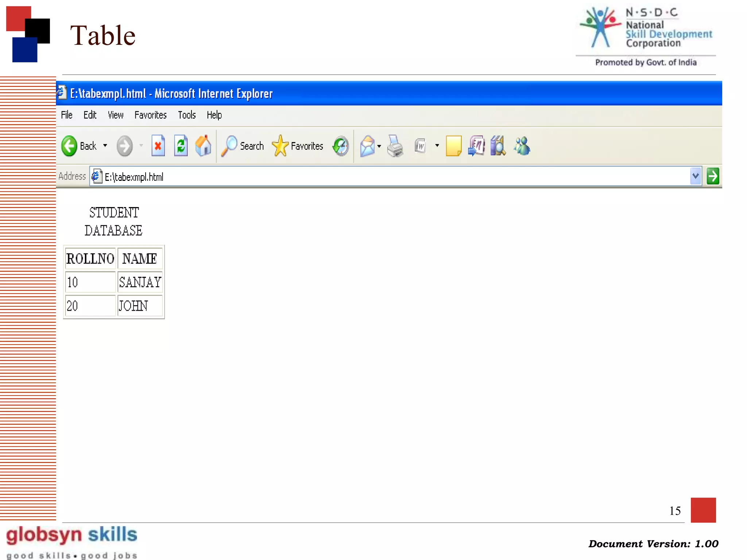Click the SANJAY table cell
Image resolution: width=747 pixels, height=560 pixels.
point(140,282)
